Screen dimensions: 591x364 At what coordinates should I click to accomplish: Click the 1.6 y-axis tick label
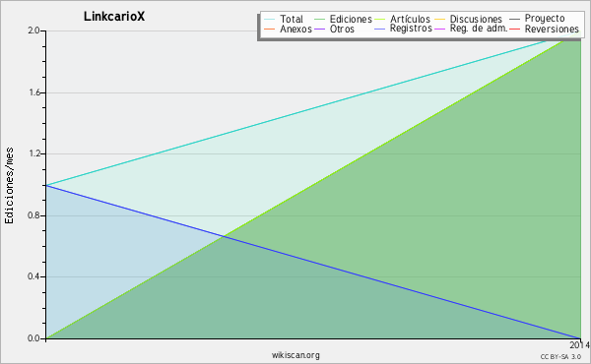pos(33,92)
